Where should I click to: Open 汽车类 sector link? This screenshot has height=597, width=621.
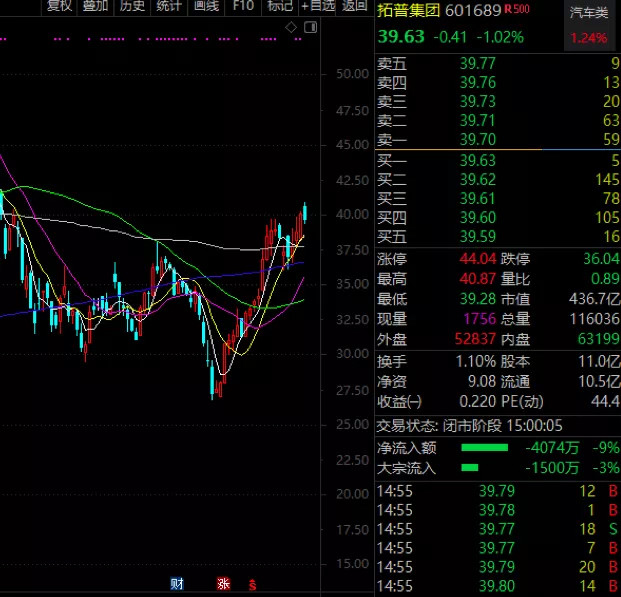(589, 13)
